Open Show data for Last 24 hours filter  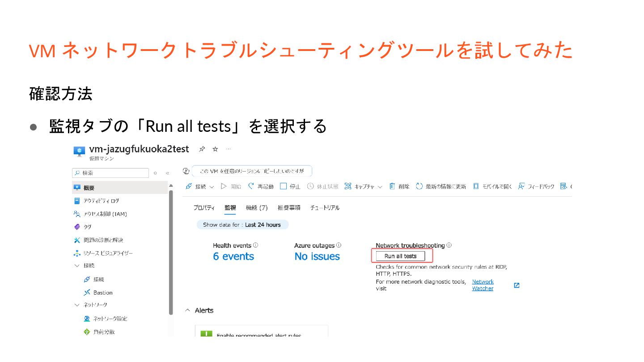242,225
